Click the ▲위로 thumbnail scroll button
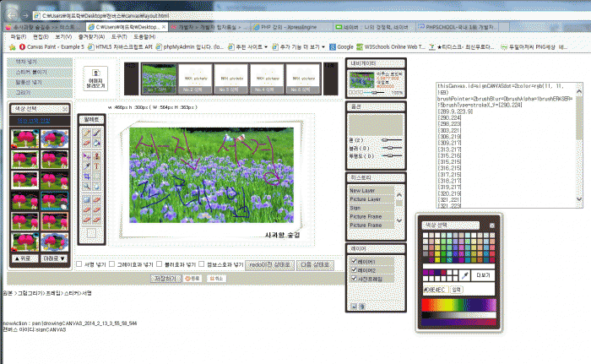Screen dimensions: 591x364 24,258
